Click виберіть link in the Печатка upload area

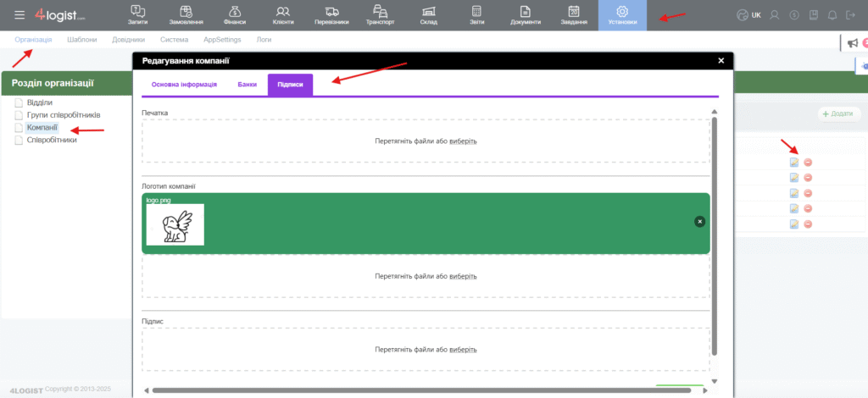tap(463, 141)
